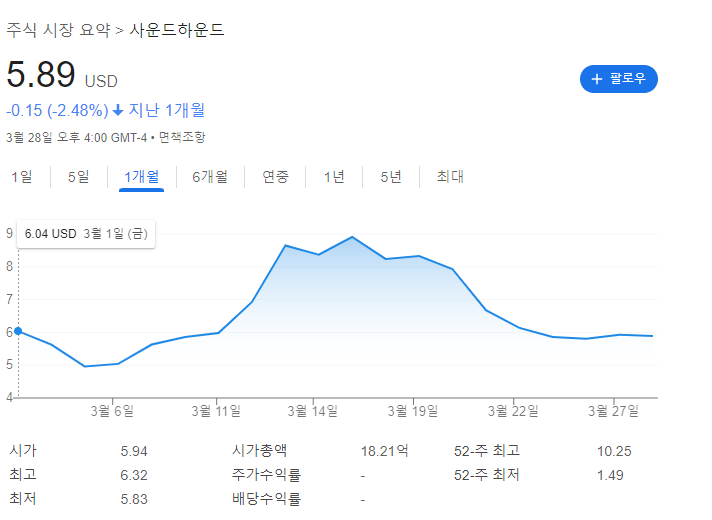Click the 3월 11일 axis label
712x520 pixels.
click(x=216, y=411)
